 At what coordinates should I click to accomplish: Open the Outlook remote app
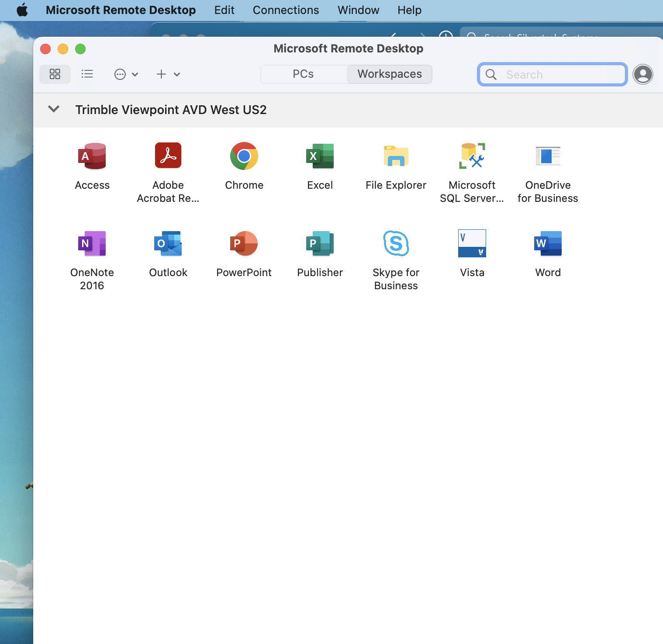168,243
